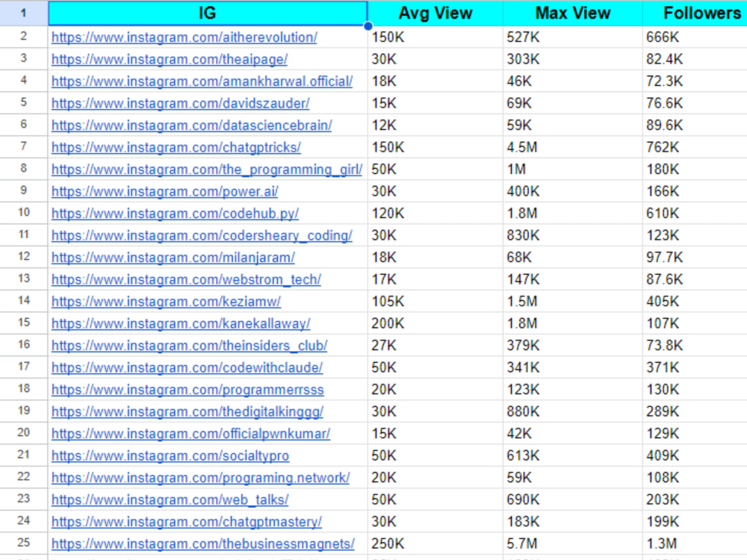Click the fill handle on IG cell

pyautogui.click(x=368, y=26)
